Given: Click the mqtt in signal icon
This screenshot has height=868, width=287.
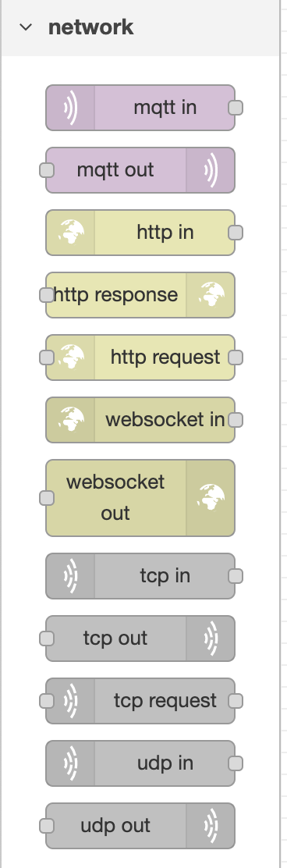Looking at the screenshot, I should (x=70, y=108).
